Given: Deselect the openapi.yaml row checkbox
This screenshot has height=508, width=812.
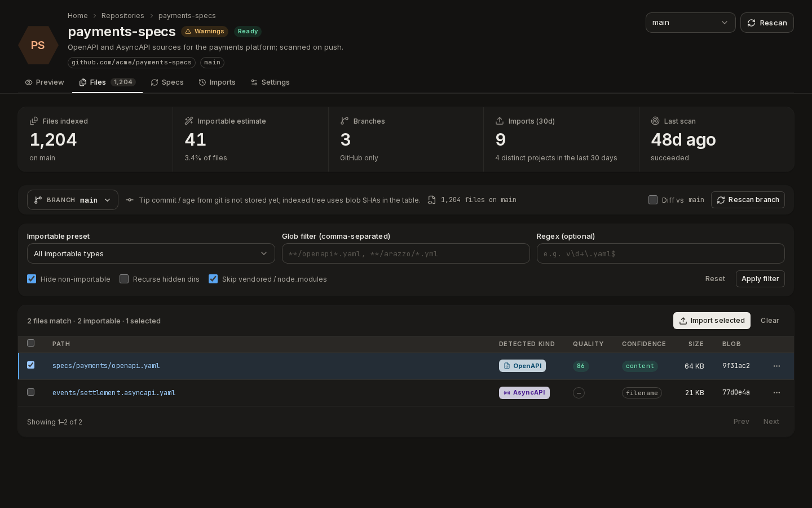Looking at the screenshot, I should coord(31,365).
